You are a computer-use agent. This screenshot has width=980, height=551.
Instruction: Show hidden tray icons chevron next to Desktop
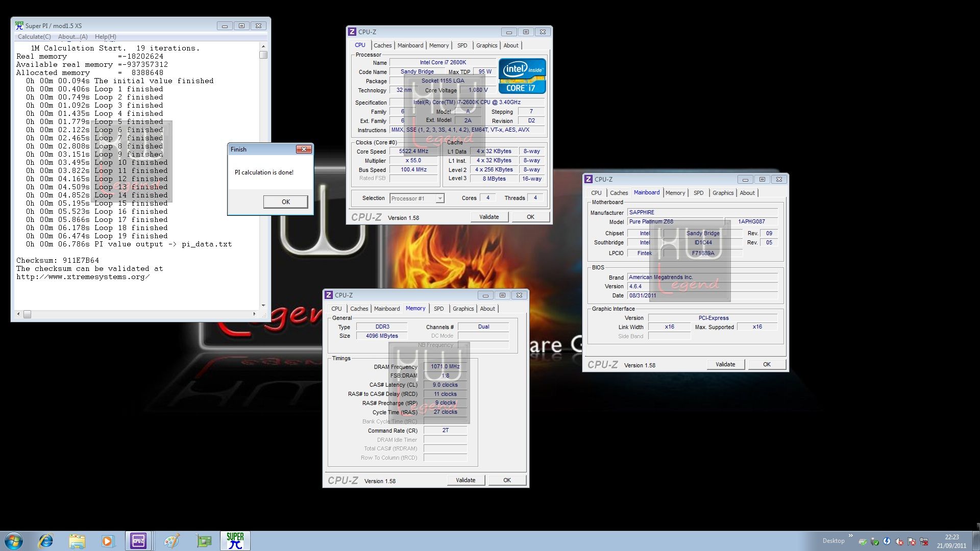850,536
